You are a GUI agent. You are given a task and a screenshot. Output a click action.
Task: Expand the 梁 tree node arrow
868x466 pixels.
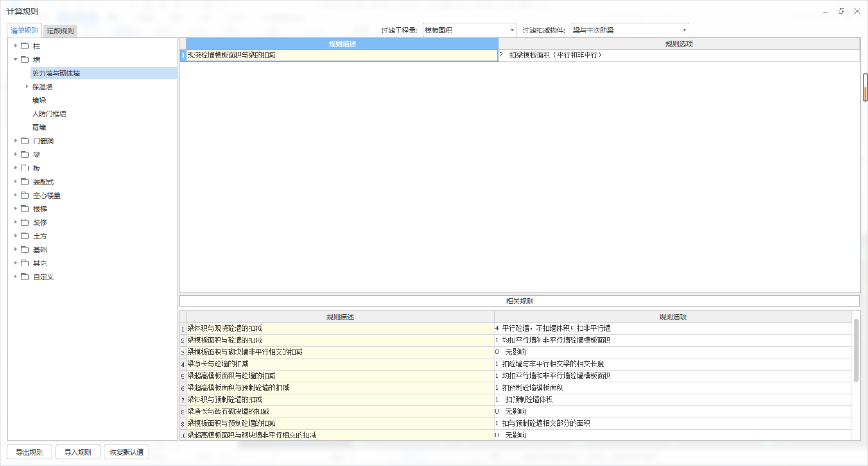tap(15, 154)
